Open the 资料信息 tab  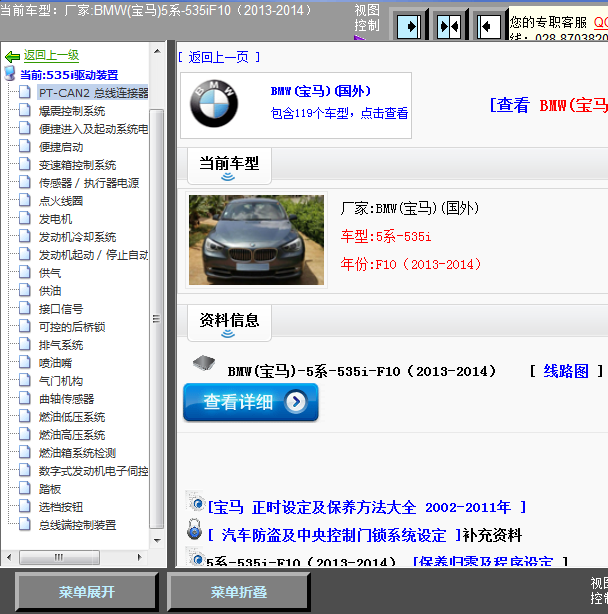[x=229, y=323]
